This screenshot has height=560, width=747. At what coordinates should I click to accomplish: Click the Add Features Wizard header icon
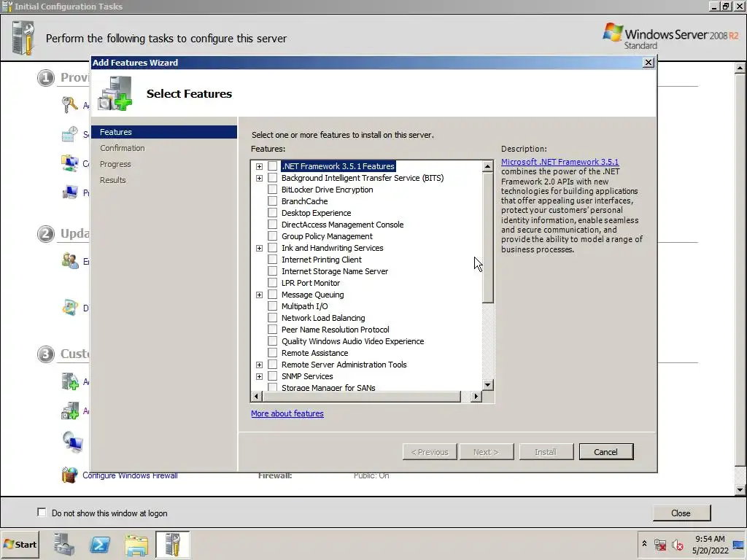(115, 93)
